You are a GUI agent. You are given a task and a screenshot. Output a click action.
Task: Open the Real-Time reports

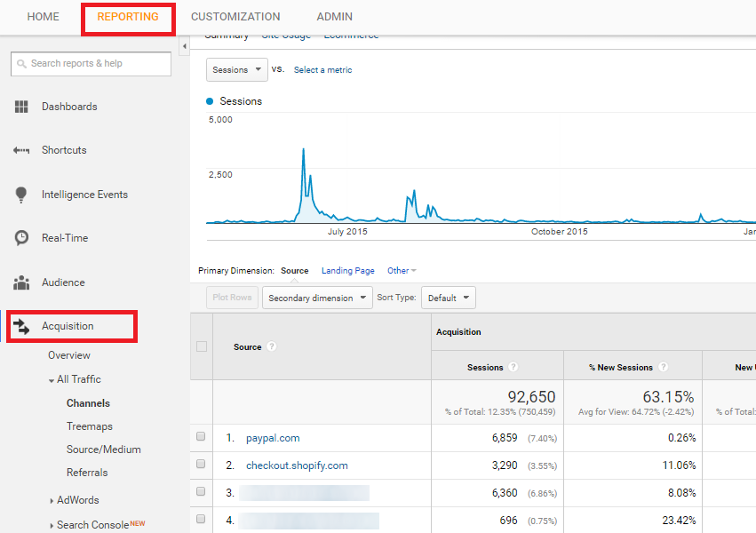[x=60, y=237]
